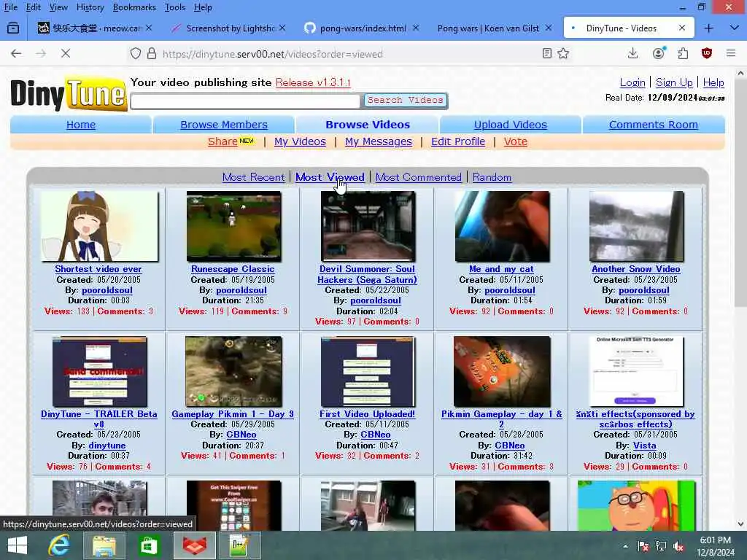
Task: Open Firefox account icon
Action: click(x=659, y=53)
